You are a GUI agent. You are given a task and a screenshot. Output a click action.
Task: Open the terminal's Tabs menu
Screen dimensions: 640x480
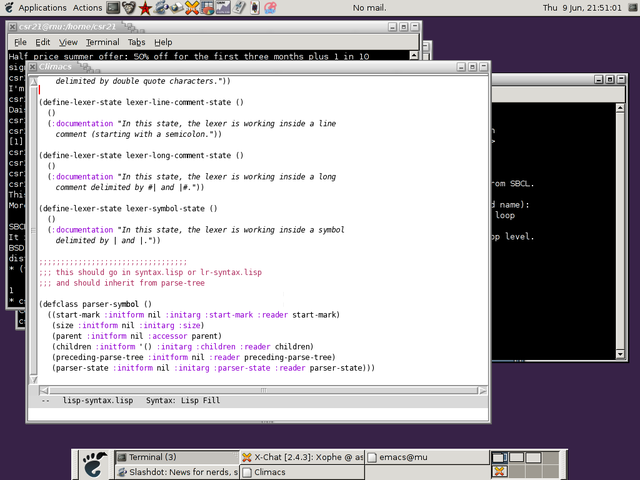(x=136, y=42)
